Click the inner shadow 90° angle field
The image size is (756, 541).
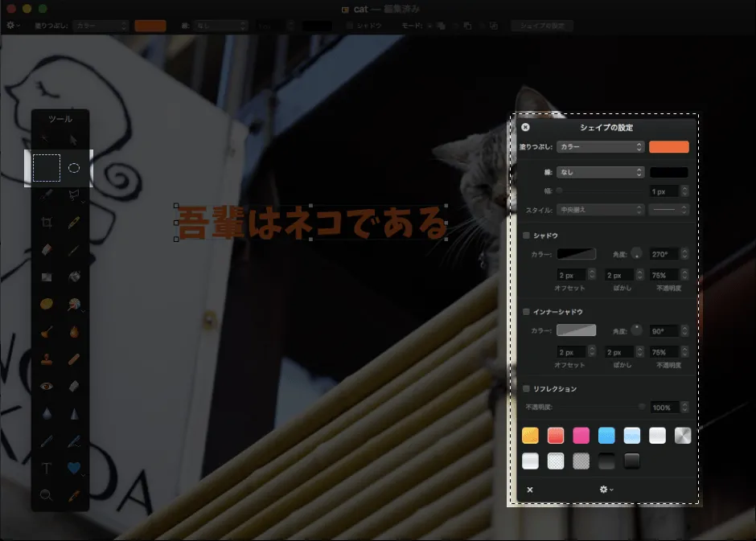[x=664, y=331]
